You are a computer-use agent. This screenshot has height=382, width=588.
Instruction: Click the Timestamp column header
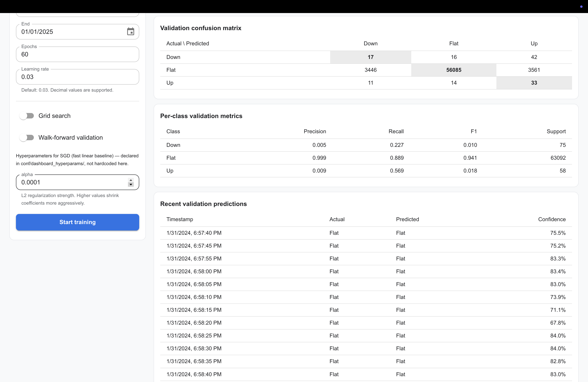[x=180, y=219]
